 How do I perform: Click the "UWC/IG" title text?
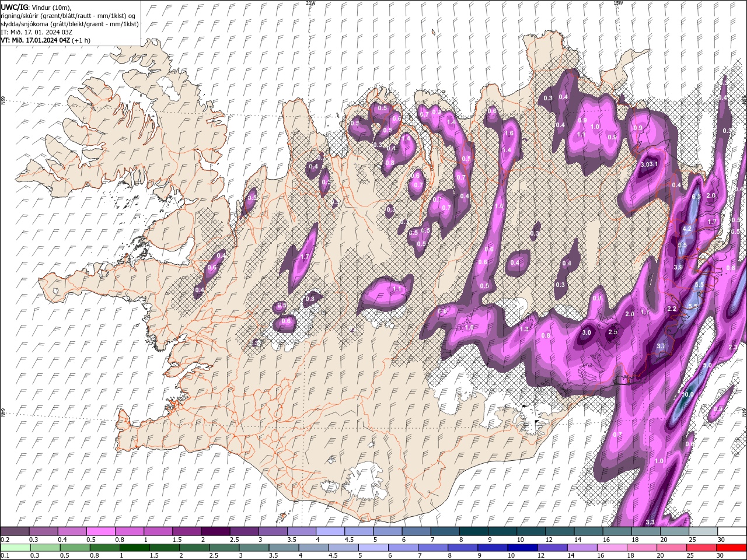15,7
